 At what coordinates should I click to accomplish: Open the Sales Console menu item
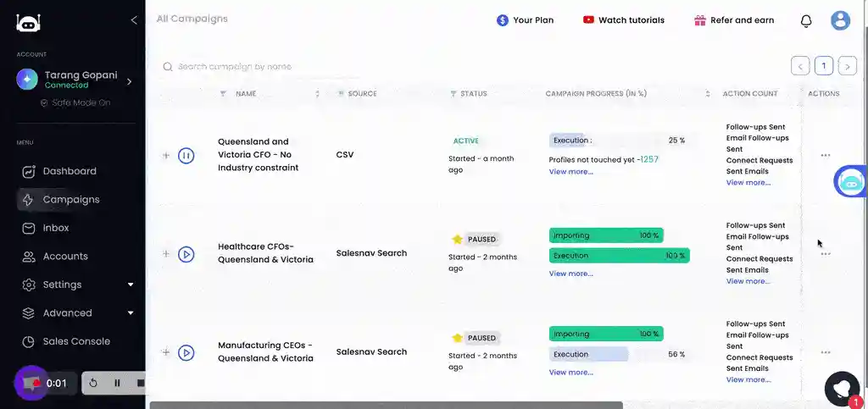pyautogui.click(x=76, y=341)
